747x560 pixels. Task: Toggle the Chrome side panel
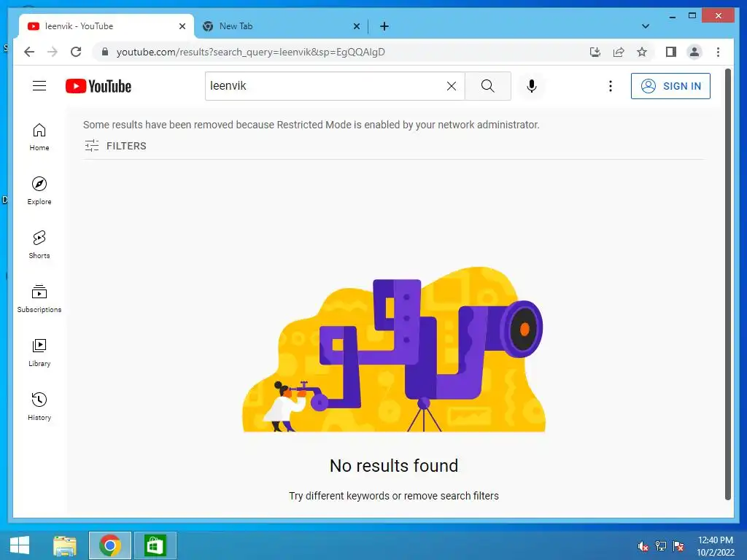click(671, 52)
